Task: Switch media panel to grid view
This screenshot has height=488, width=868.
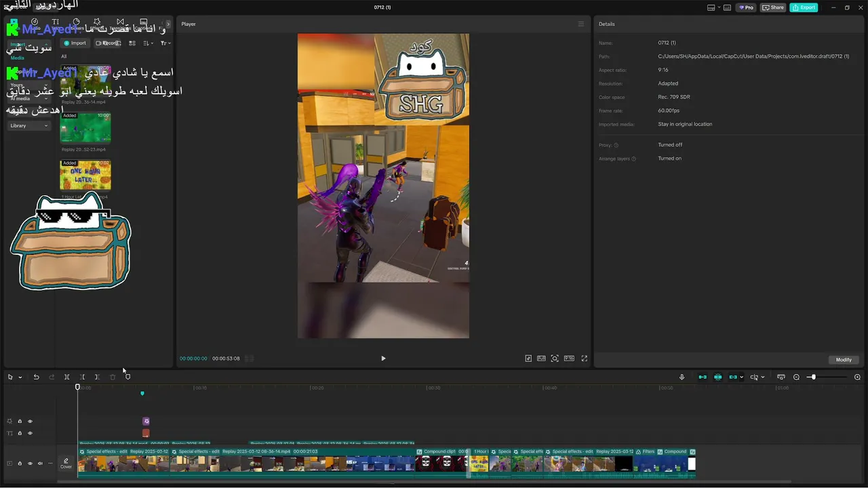Action: click(x=132, y=43)
